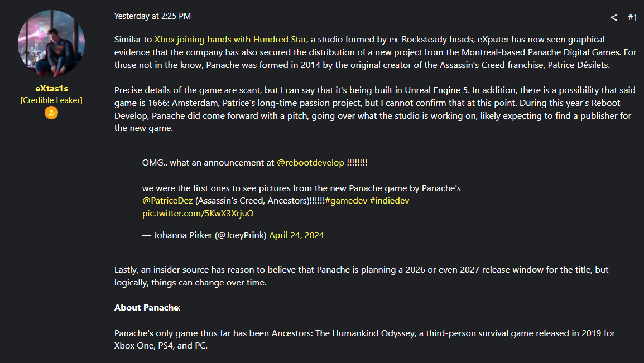Click the Credible Leaker user title
This screenshot has height=363, width=644.
tap(51, 100)
